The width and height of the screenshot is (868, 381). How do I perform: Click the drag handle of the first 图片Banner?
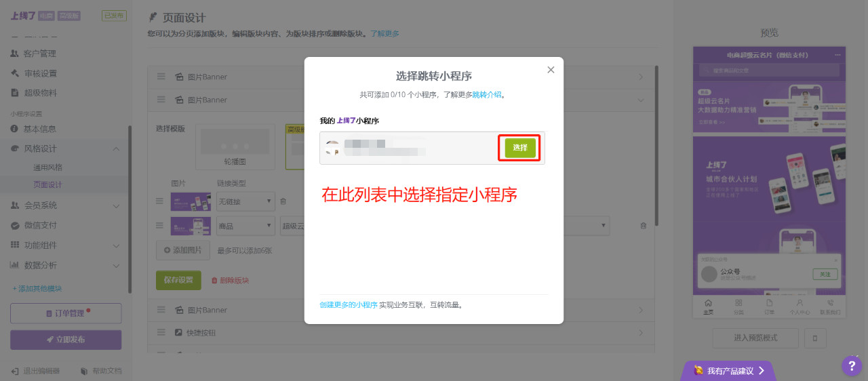161,77
